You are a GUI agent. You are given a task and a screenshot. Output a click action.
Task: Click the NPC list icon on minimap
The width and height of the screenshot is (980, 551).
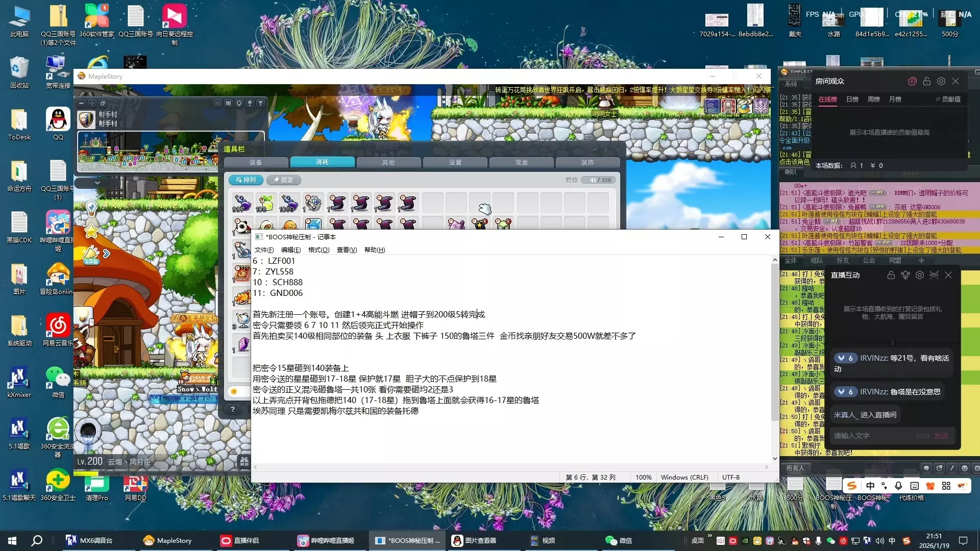tap(250, 103)
